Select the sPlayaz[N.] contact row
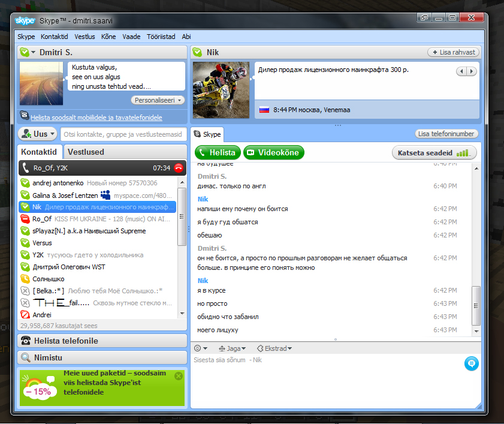The height and width of the screenshot is (424, 504). (98, 231)
